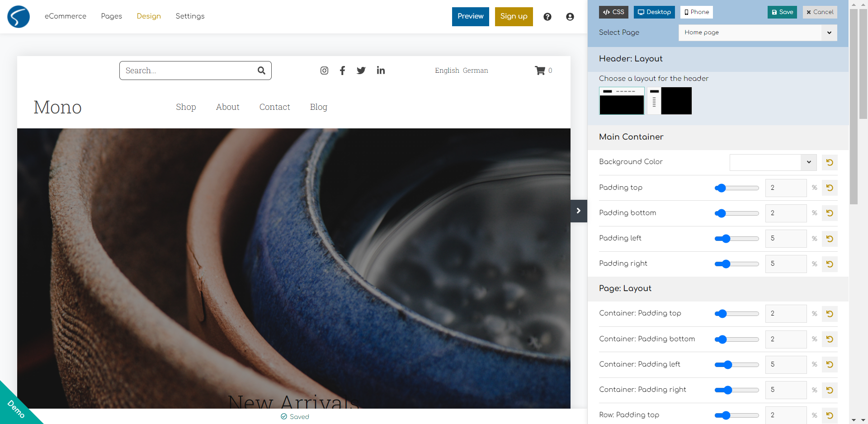Click the Padding left value field

click(x=786, y=239)
